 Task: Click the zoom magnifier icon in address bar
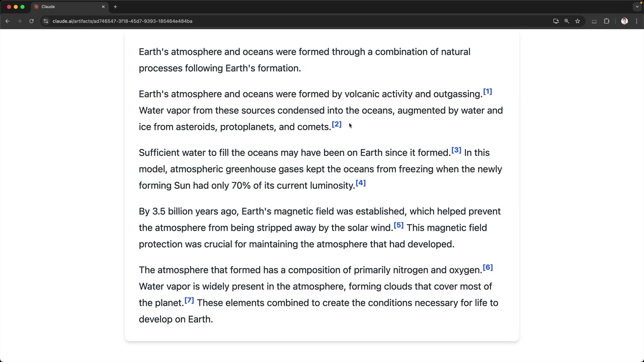click(x=567, y=21)
